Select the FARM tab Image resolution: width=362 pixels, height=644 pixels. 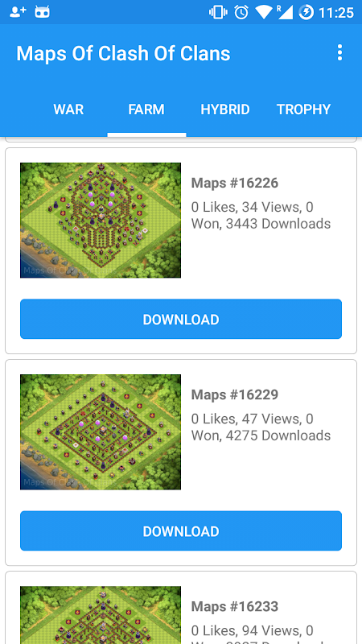pyautogui.click(x=146, y=109)
